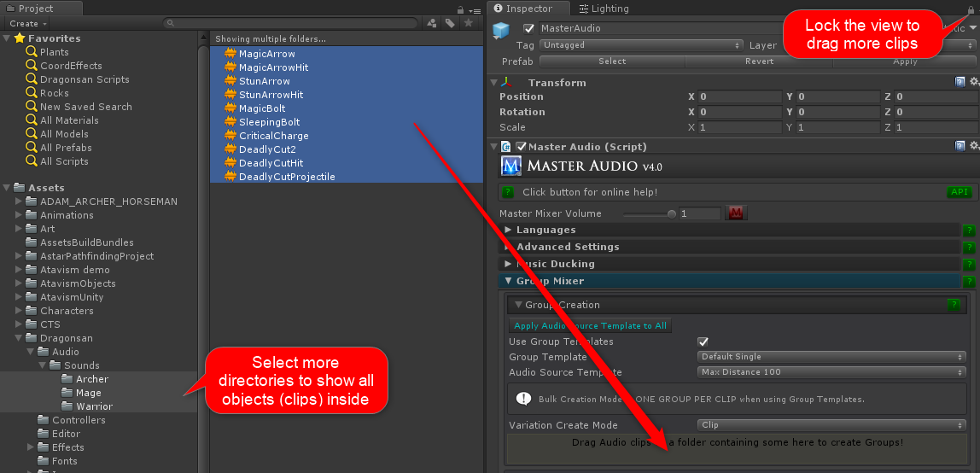Adjust the Master Mixer Volume slider handle

click(672, 213)
